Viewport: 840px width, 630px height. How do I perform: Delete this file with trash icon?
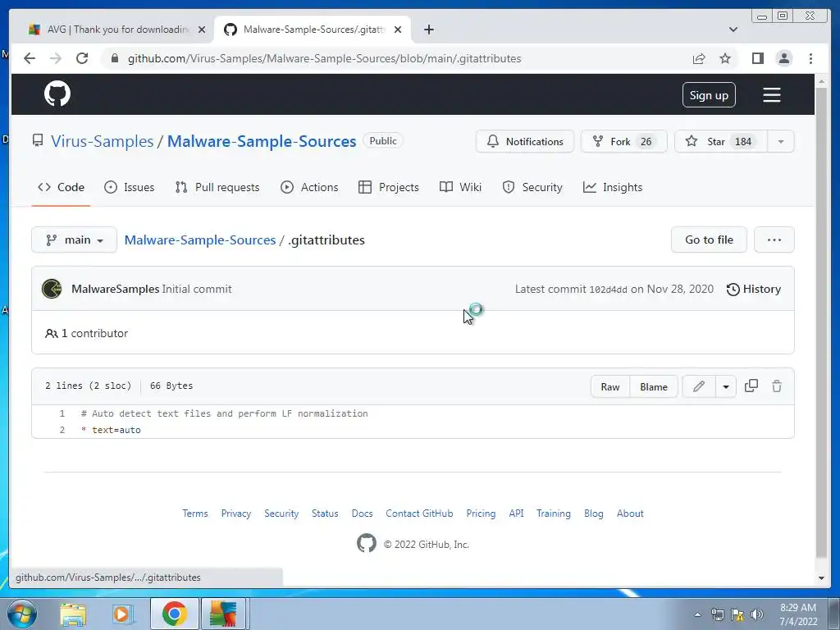[x=777, y=386]
